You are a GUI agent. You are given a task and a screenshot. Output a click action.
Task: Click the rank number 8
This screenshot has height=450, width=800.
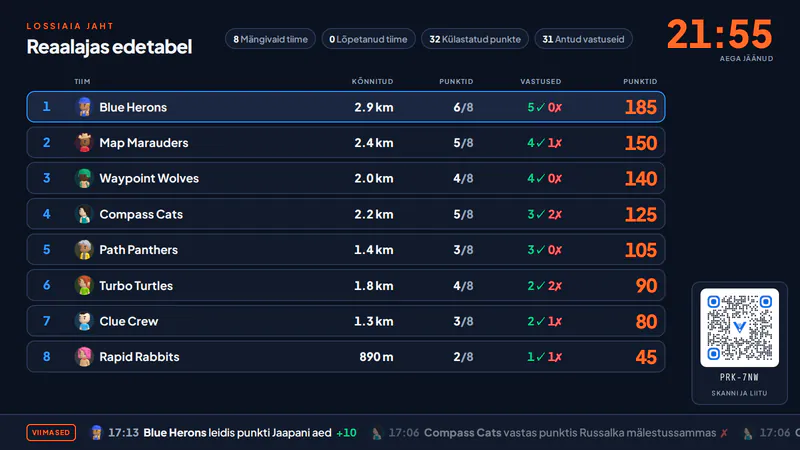(46, 357)
